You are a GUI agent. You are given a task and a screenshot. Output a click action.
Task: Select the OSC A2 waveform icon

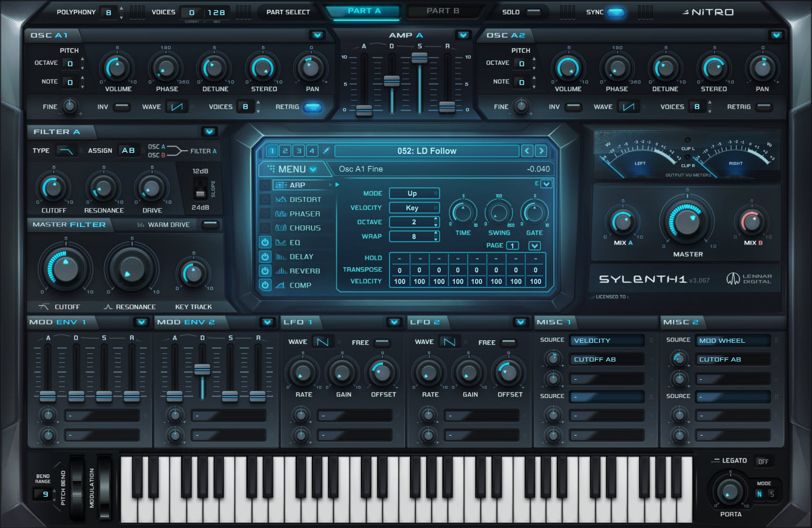click(628, 107)
